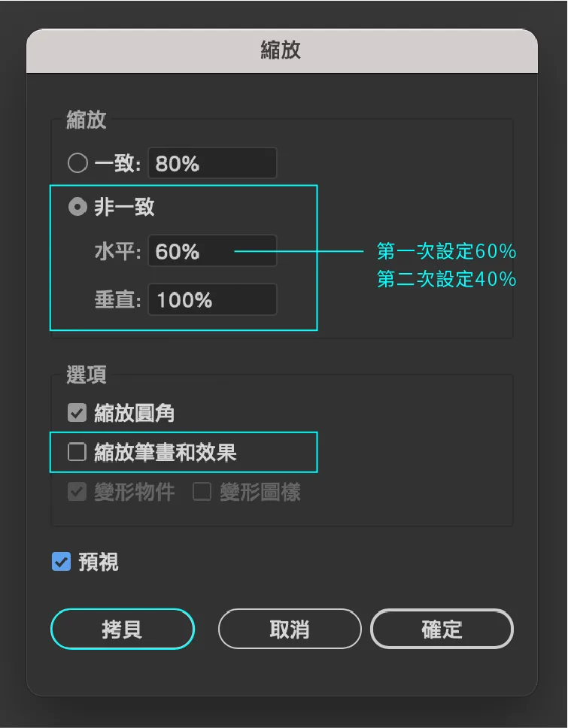Disable the blue 預視 preview checkbox
568x728 pixels.
[61, 561]
